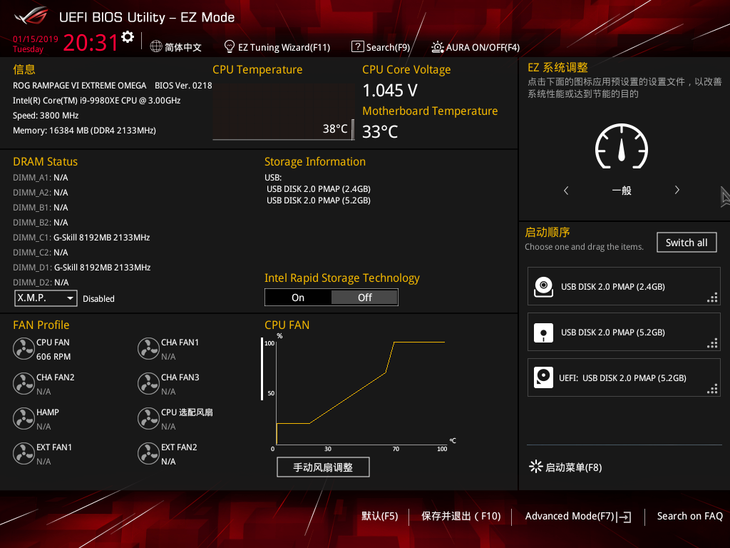Click Intel Core i9-9980XE CPU text

[96, 101]
